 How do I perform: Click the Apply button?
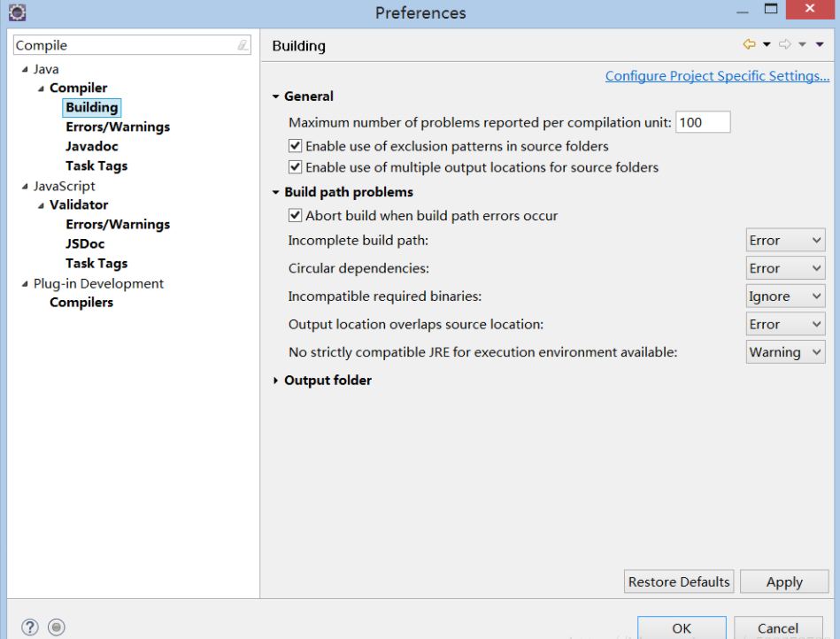tap(784, 581)
